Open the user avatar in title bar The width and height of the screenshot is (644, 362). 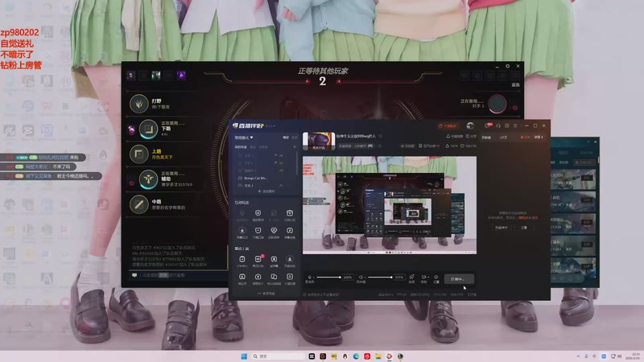(x=470, y=125)
